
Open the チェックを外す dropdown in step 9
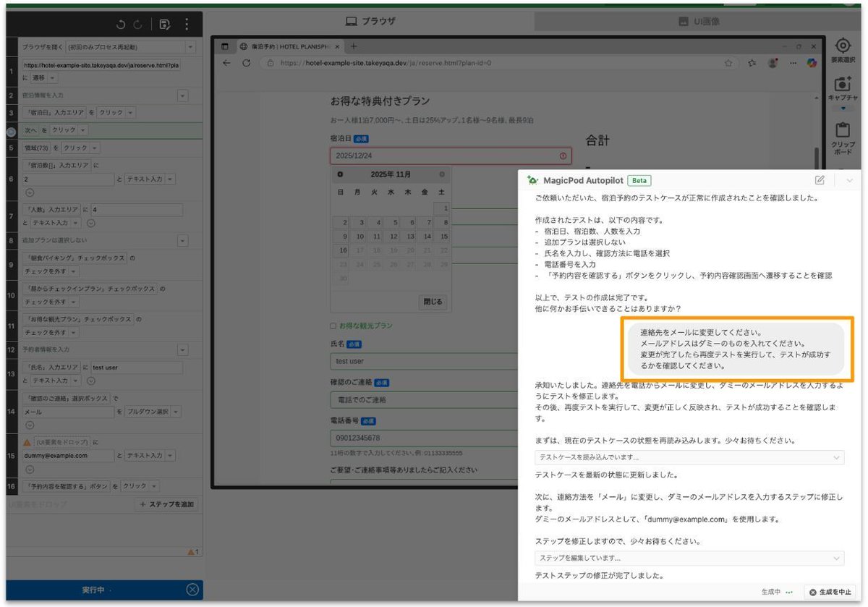[x=51, y=271]
